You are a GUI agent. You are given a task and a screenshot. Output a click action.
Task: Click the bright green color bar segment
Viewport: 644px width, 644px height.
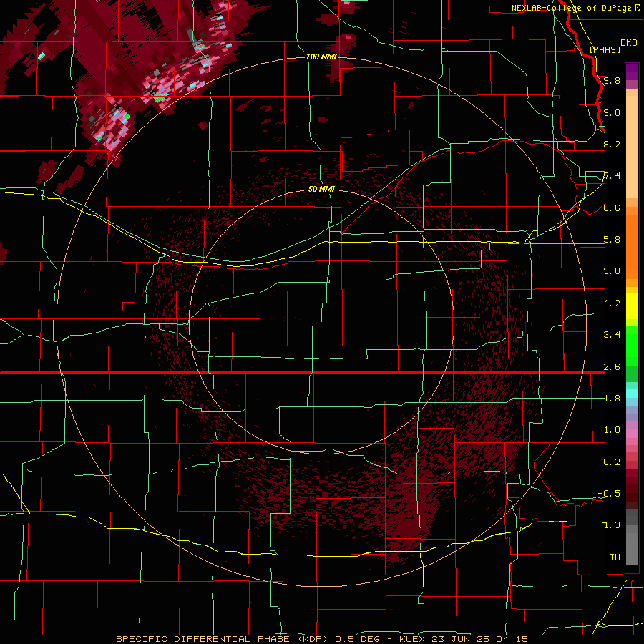pyautogui.click(x=632, y=345)
